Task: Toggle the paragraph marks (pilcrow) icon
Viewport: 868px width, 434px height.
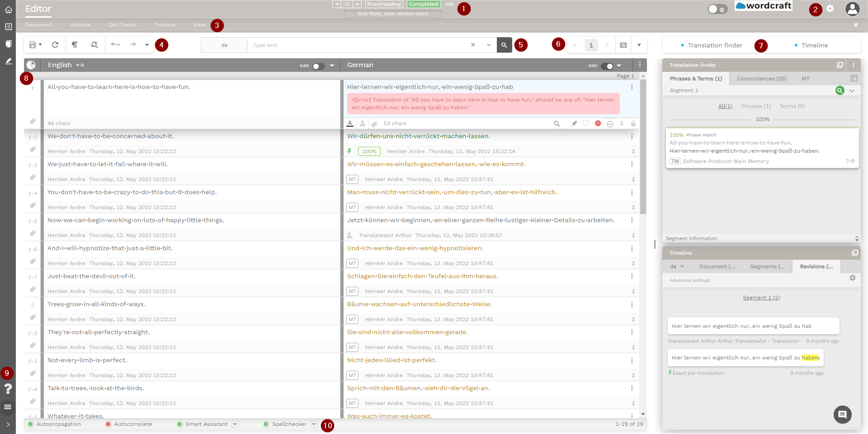Action: pos(75,45)
